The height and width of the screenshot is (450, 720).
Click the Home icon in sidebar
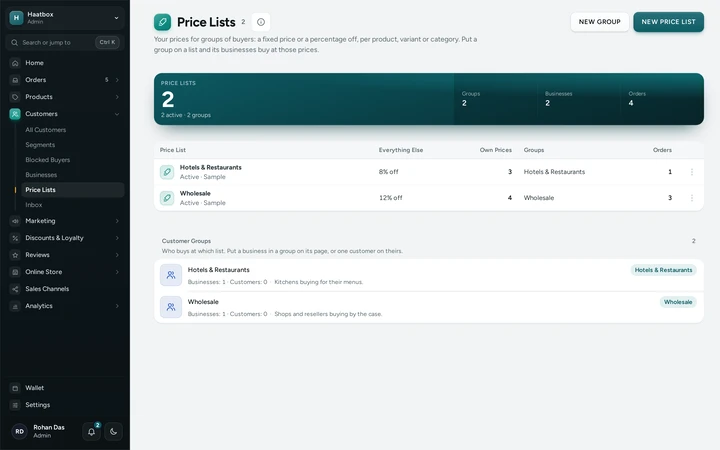click(x=15, y=63)
